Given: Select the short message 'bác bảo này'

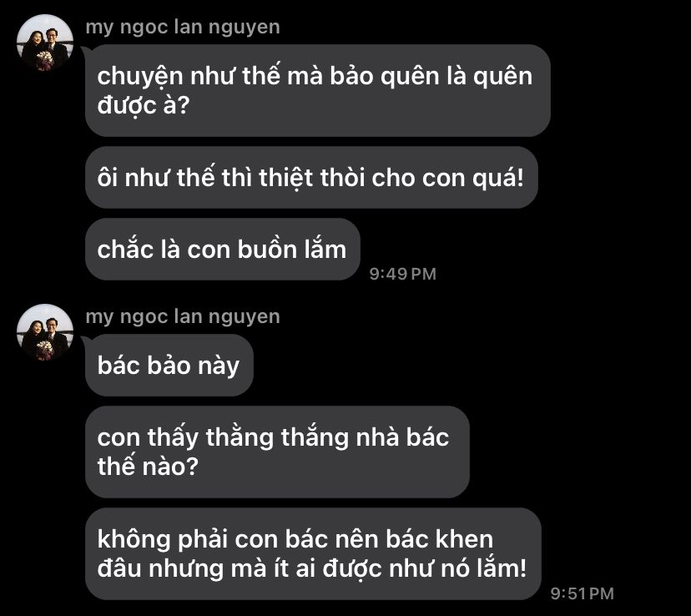Looking at the screenshot, I should [169, 366].
